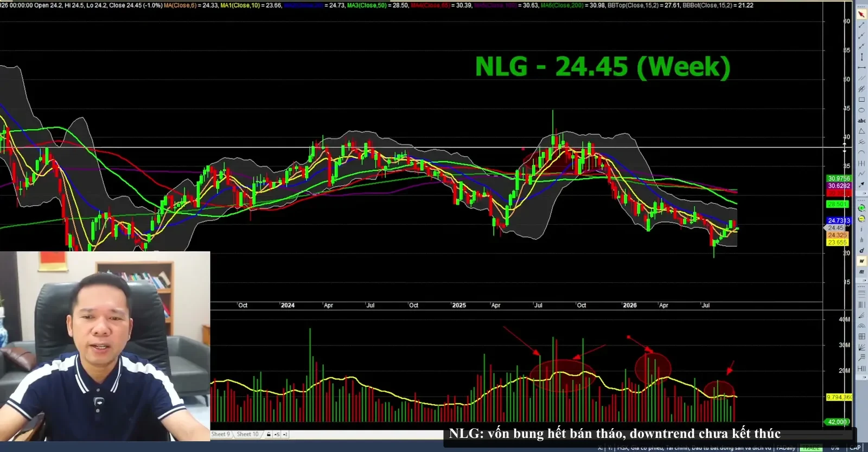The height and width of the screenshot is (452, 868).
Task: Click the 2025 time axis label
Action: coord(459,305)
